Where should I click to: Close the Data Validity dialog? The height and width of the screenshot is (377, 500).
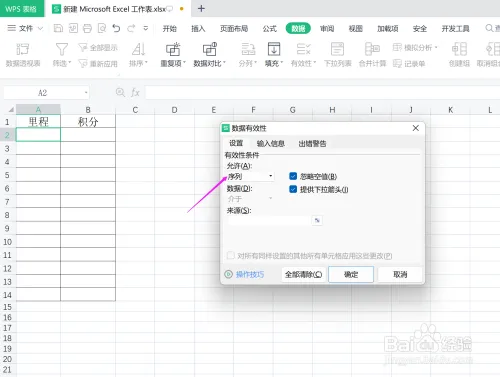(x=416, y=128)
